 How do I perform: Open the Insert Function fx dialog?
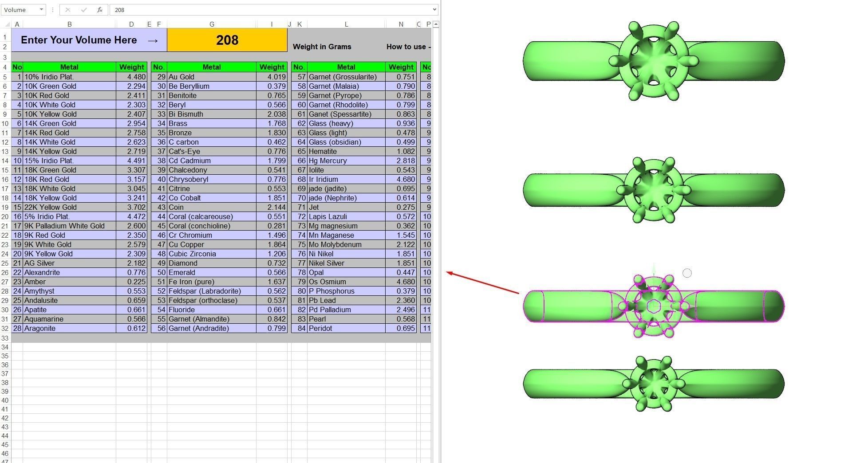[100, 10]
